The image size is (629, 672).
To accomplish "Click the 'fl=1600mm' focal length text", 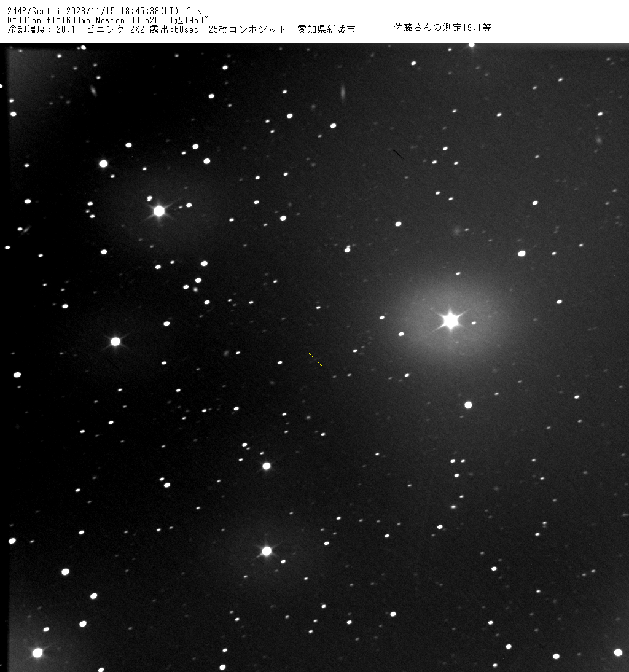I will coord(69,20).
